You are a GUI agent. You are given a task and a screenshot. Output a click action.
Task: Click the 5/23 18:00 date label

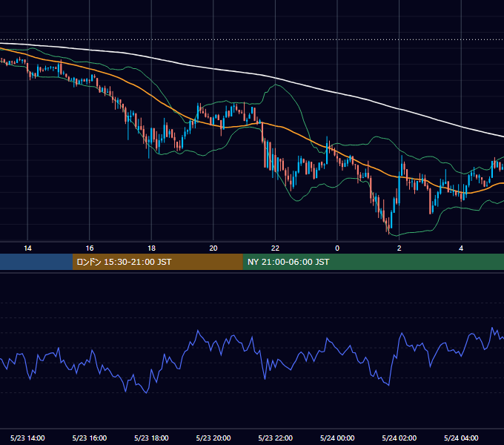(x=151, y=438)
